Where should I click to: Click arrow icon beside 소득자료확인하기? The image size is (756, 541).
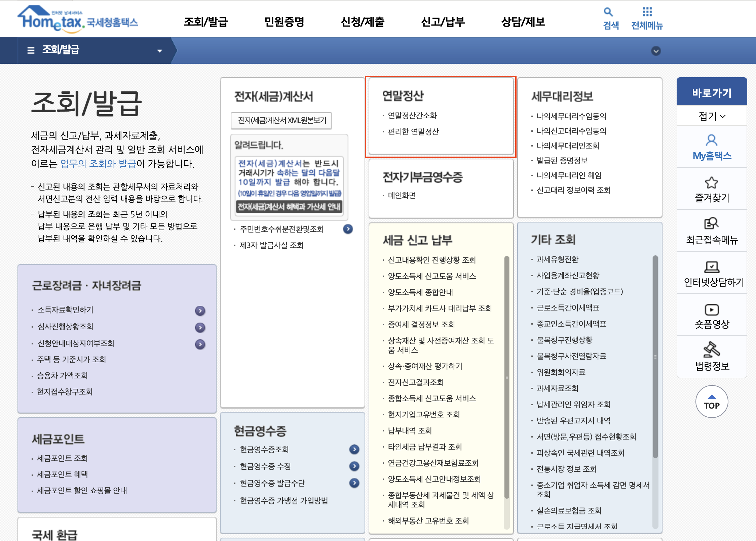click(200, 310)
